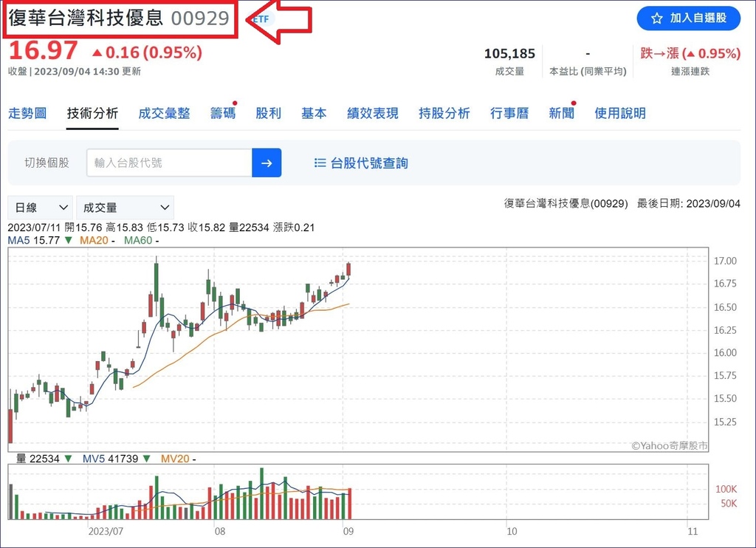View the 績效表現 tab

coord(373,113)
